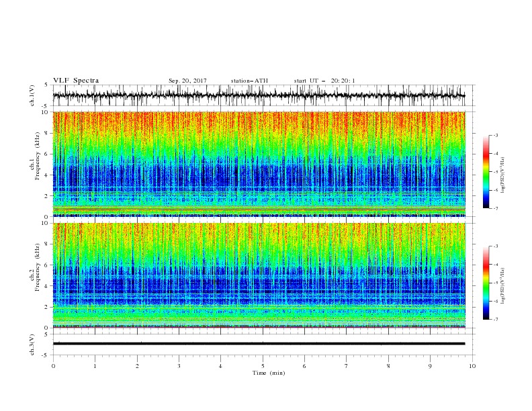Click the "-3" tick on ch.1 colorbar
The height and width of the screenshot is (411, 532).
[x=495, y=135]
